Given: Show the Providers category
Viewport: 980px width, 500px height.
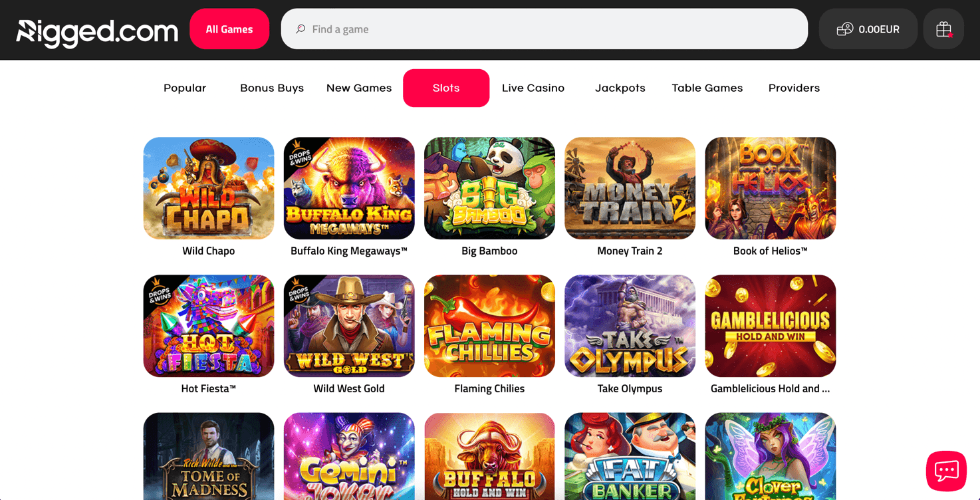Looking at the screenshot, I should coord(794,88).
